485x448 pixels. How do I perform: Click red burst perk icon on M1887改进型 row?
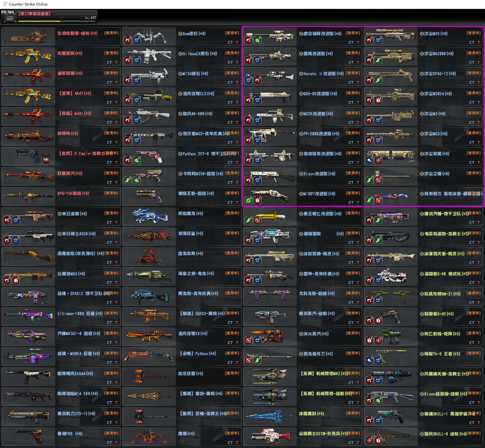point(257,200)
